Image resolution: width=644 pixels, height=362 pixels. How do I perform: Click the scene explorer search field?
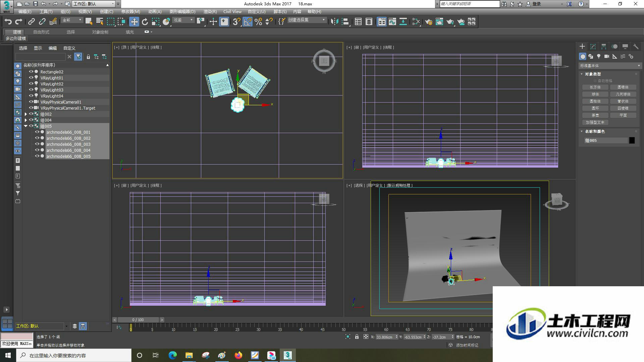(x=41, y=57)
